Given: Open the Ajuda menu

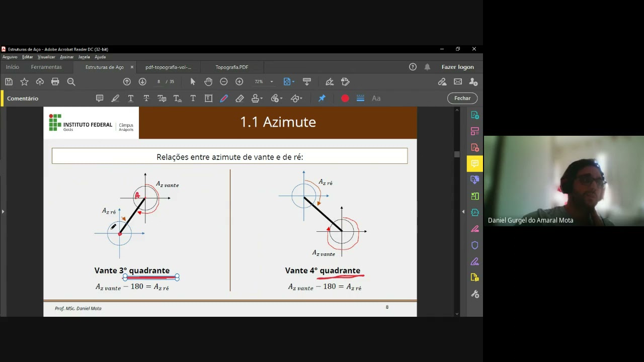Looking at the screenshot, I should pyautogui.click(x=100, y=57).
